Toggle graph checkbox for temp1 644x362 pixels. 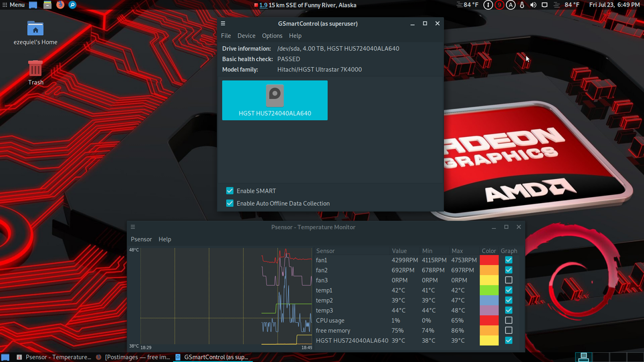pos(509,290)
